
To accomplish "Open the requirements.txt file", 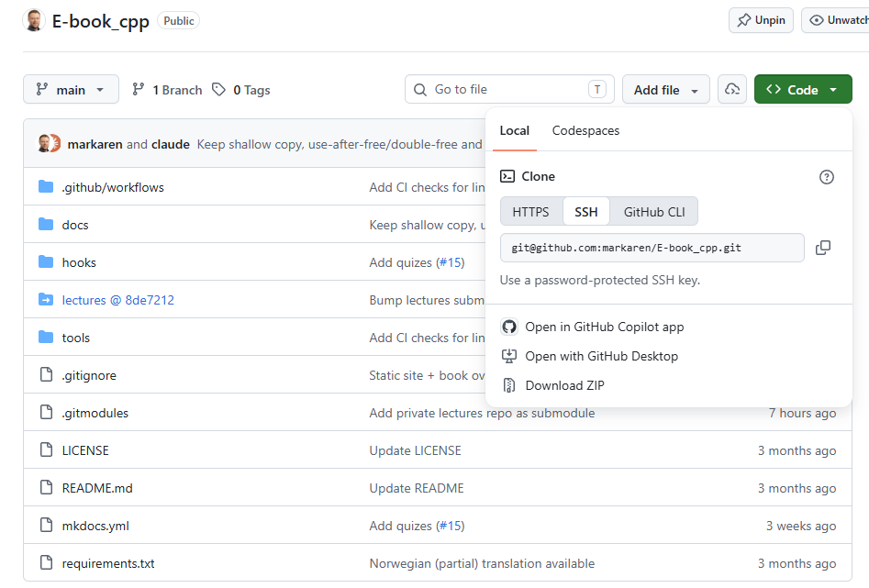I will pyautogui.click(x=108, y=563).
